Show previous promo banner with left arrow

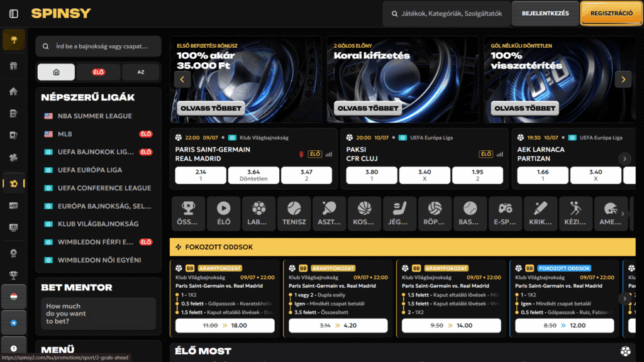point(182,80)
